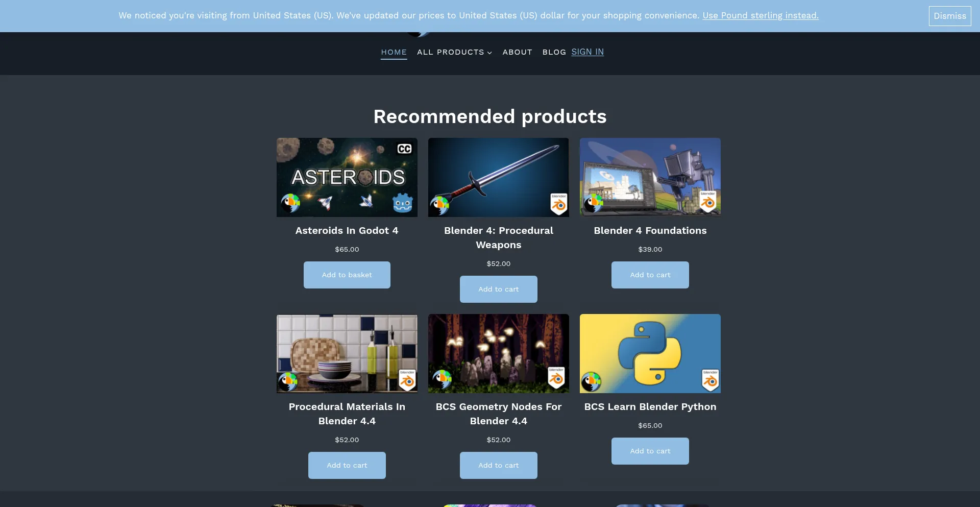Add Blender 4 Foundations to cart

point(650,275)
